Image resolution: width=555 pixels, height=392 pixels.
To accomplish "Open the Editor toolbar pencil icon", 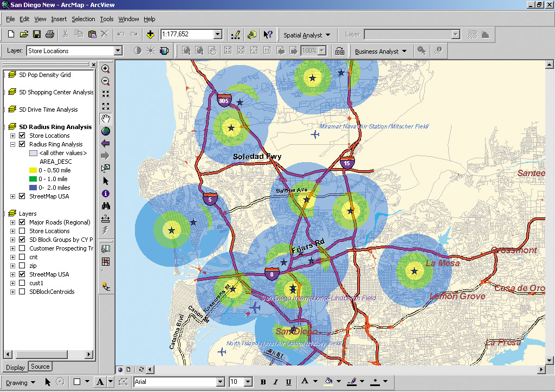I will click(x=235, y=35).
